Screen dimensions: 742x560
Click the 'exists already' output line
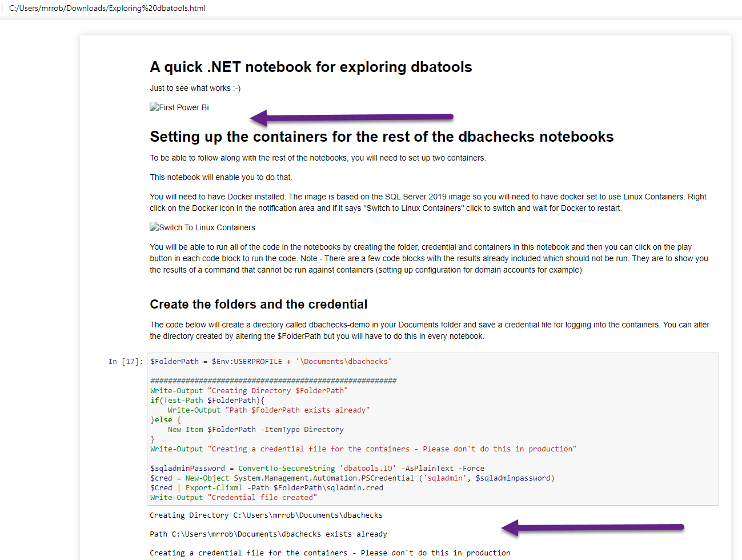click(x=268, y=534)
